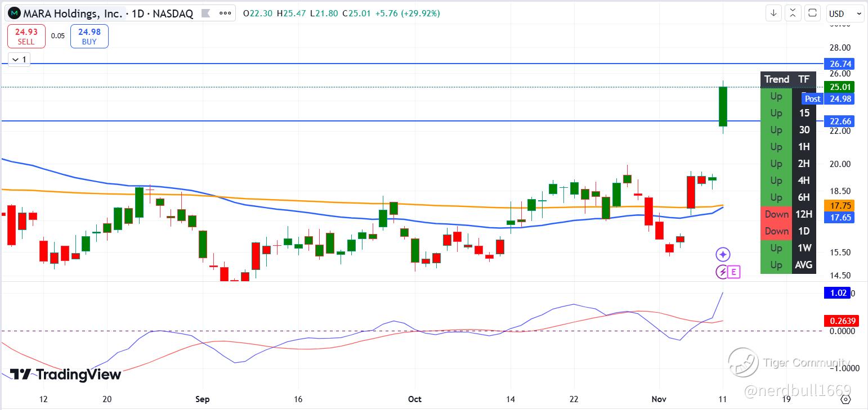The image size is (868, 410).
Task: Click the down-arrow icon in the top right
Action: point(775,13)
